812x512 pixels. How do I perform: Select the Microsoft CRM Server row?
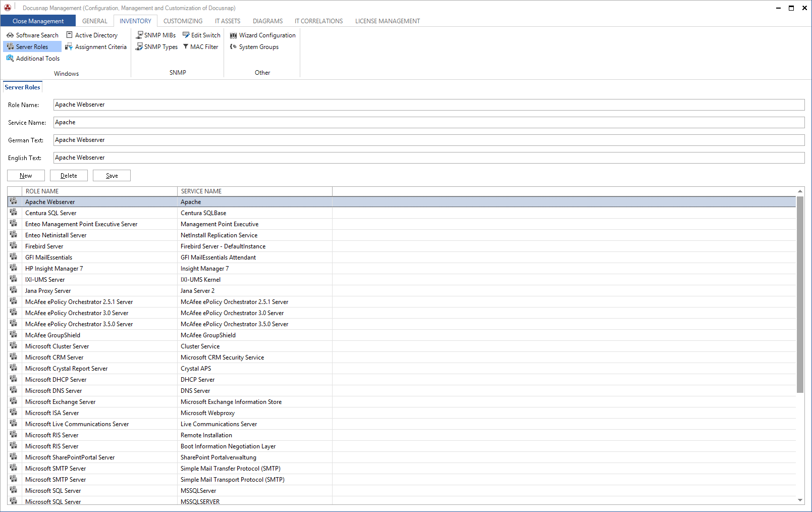[x=402, y=357]
